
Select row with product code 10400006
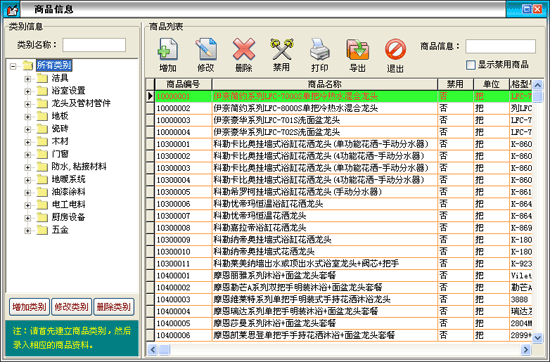(339, 335)
